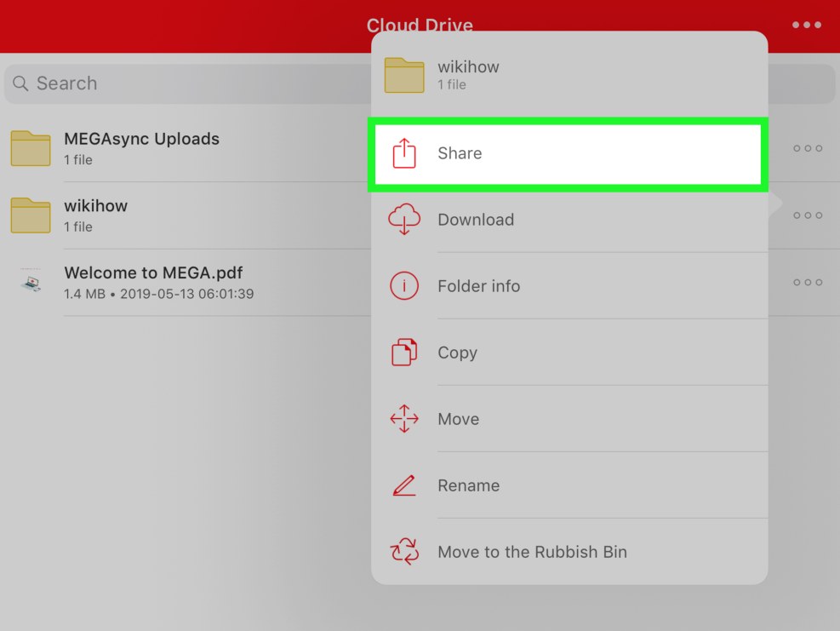Open more options for MEGAsync Uploads
Image resolution: width=840 pixels, height=631 pixels.
807,148
